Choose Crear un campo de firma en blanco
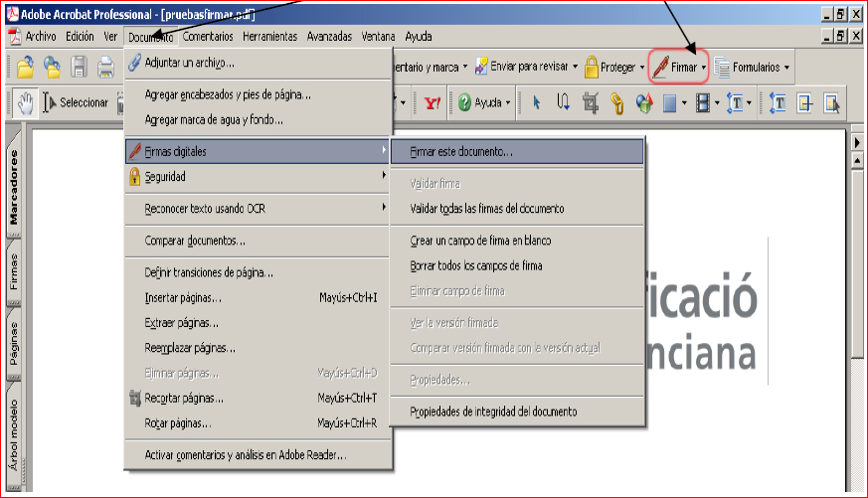 pyautogui.click(x=517, y=241)
